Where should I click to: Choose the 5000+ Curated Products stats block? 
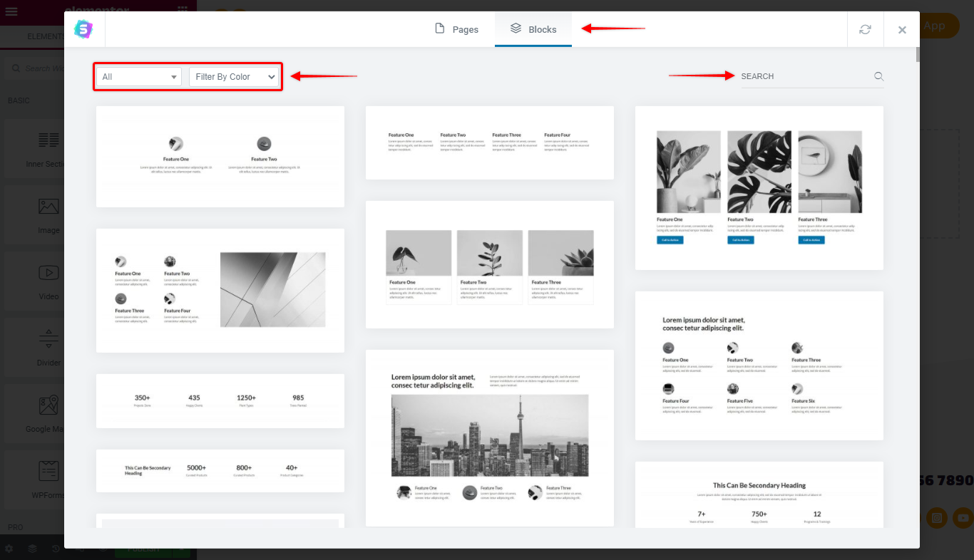point(220,470)
